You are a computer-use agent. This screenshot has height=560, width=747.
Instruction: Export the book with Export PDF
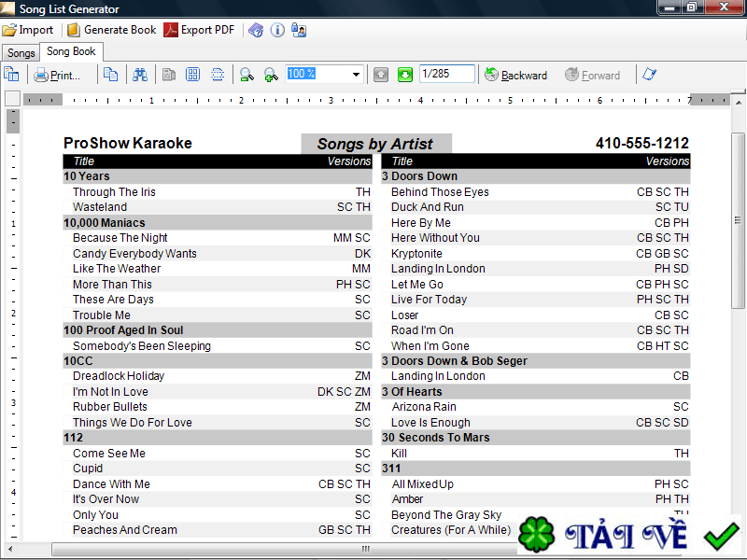(x=199, y=30)
